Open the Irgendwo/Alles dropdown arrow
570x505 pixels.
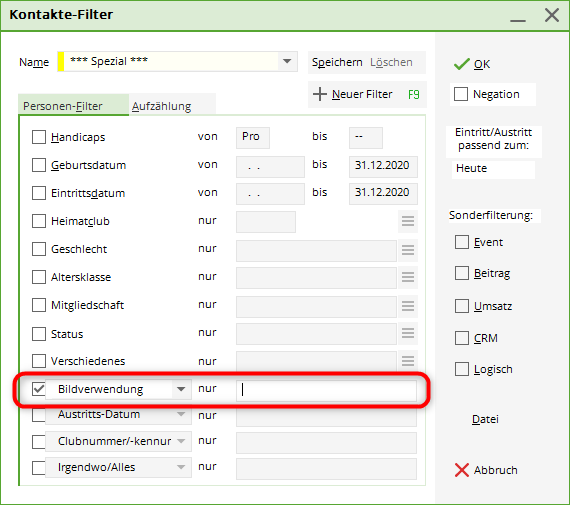[181, 467]
